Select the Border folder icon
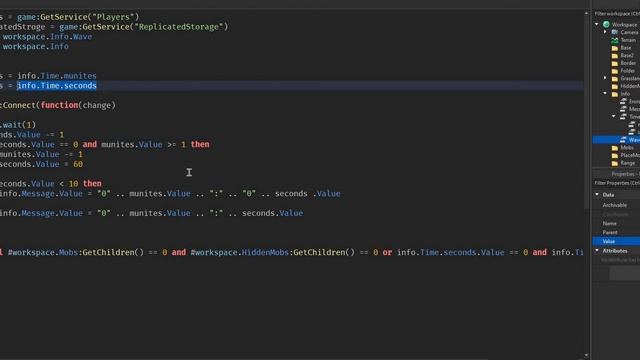 coord(615,63)
